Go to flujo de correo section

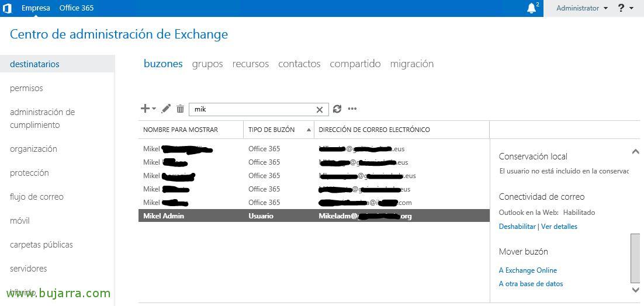pos(36,197)
